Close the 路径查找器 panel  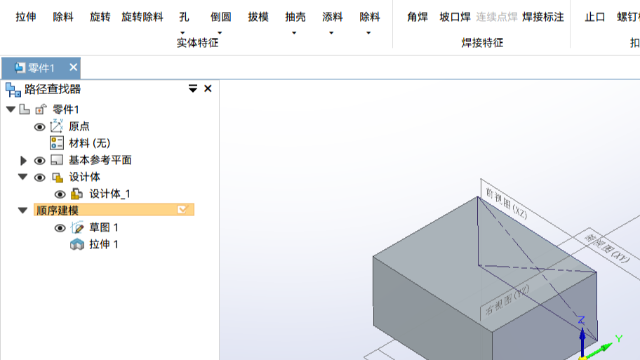pos(208,89)
